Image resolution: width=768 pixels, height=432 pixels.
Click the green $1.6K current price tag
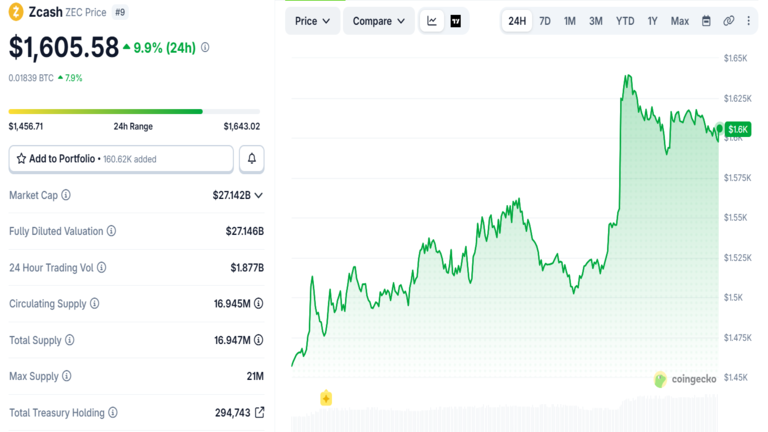coord(738,129)
